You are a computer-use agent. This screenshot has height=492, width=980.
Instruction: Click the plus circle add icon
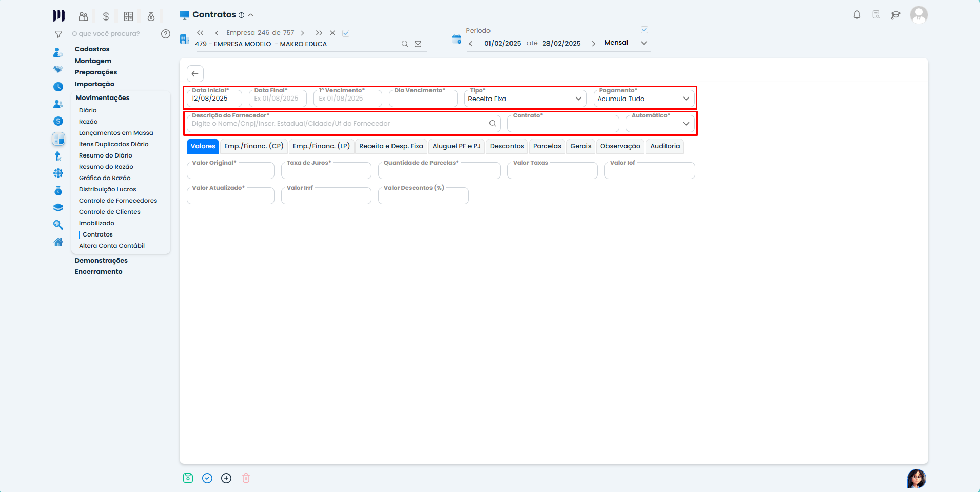[x=226, y=478]
